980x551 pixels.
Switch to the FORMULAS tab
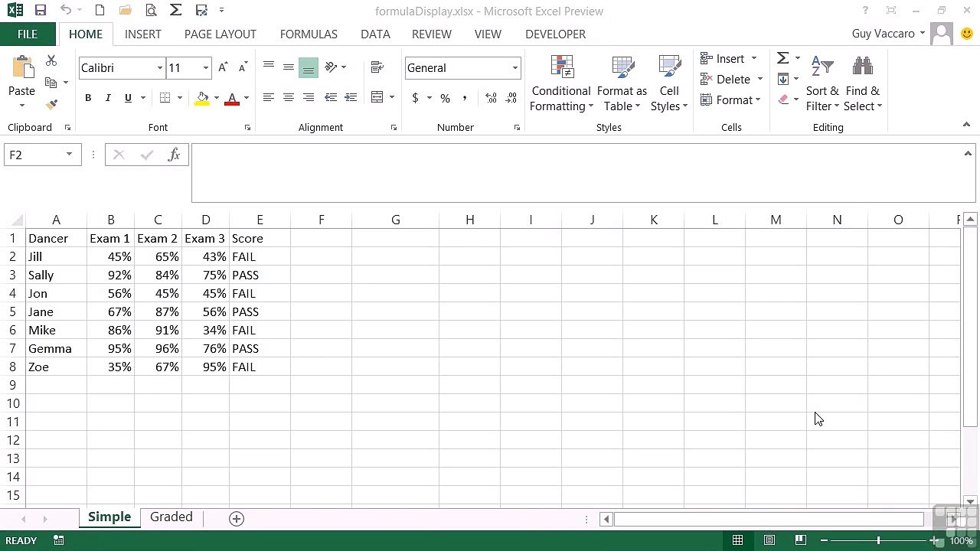[x=309, y=34]
